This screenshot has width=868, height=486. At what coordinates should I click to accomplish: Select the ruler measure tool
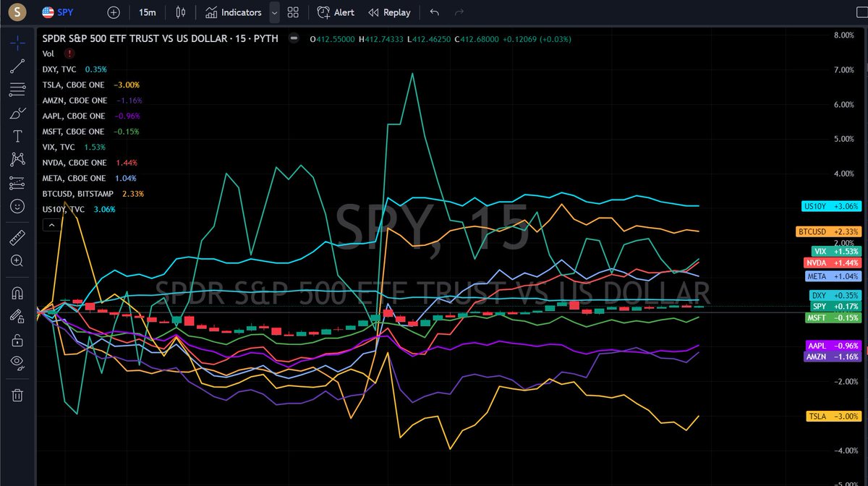(18, 237)
